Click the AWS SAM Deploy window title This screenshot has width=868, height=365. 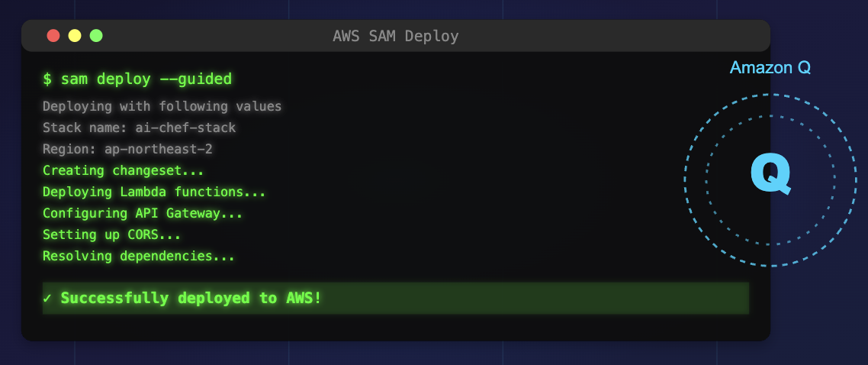point(395,37)
